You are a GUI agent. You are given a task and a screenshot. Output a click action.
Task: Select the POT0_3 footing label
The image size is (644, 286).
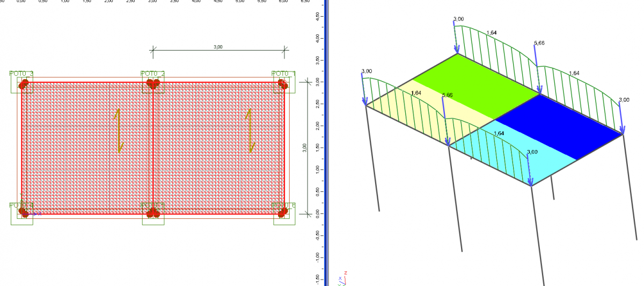point(21,74)
